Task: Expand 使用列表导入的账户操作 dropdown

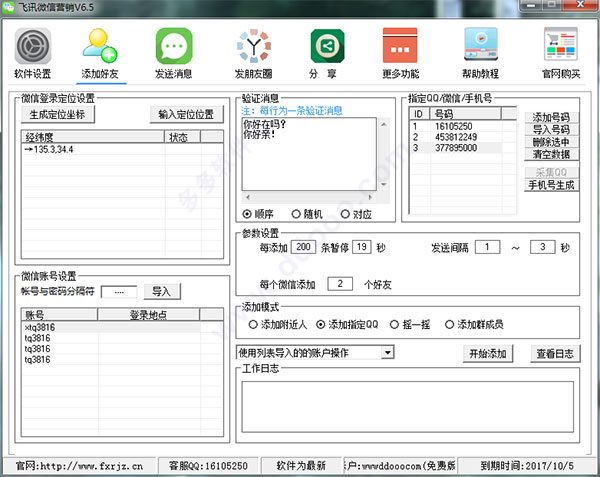Action: [x=388, y=352]
